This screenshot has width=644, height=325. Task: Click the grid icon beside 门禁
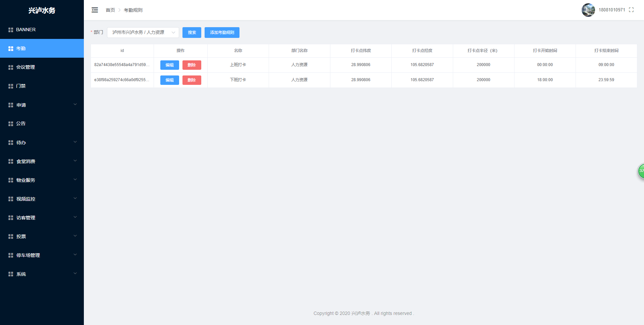11,86
